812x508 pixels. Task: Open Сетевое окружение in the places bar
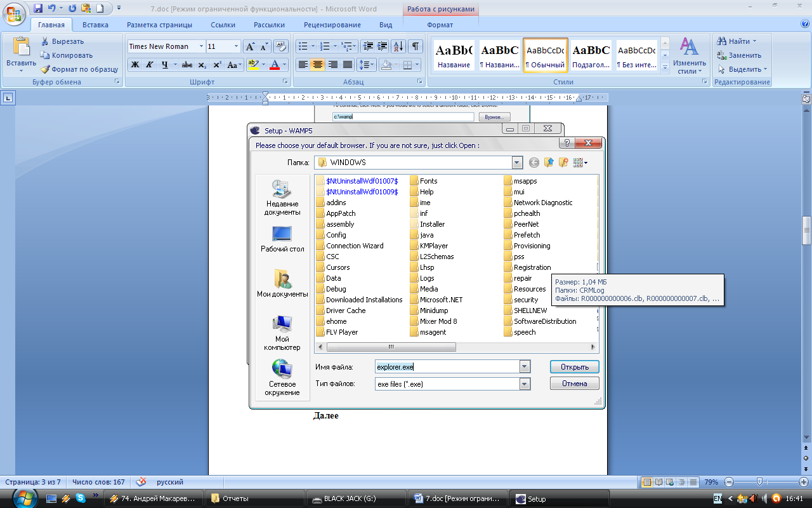click(282, 378)
